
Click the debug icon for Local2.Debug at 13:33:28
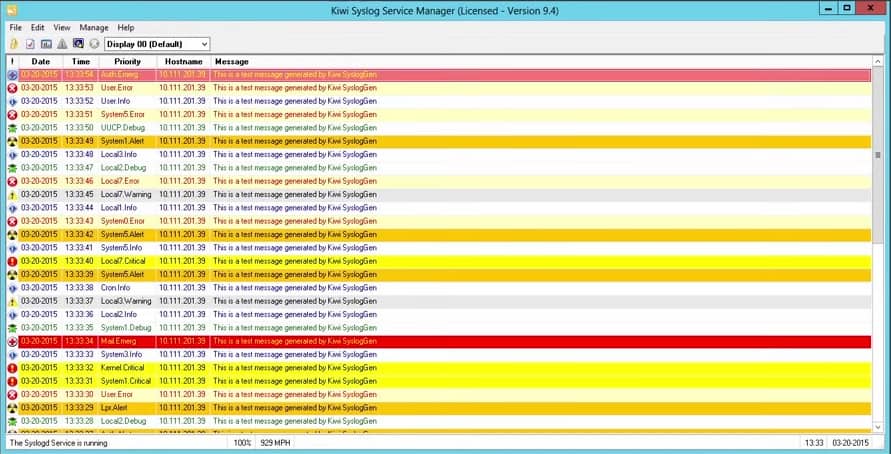[x=13, y=422]
